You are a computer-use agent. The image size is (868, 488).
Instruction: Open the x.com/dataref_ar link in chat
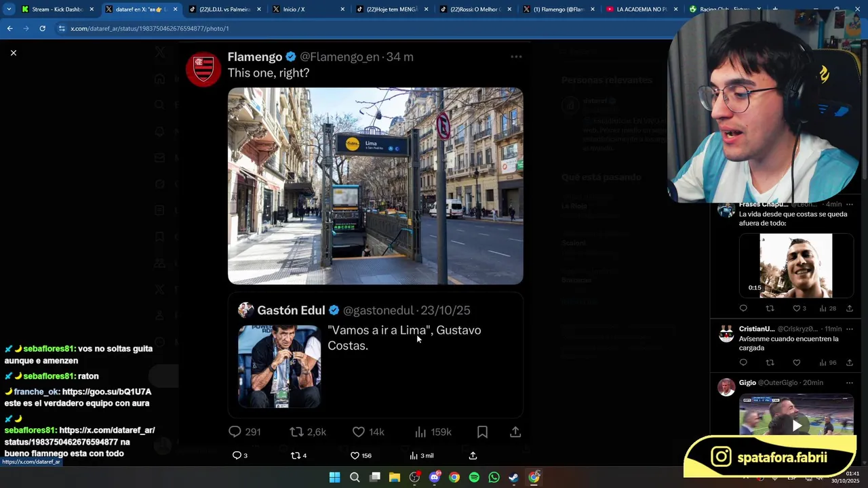(x=79, y=436)
